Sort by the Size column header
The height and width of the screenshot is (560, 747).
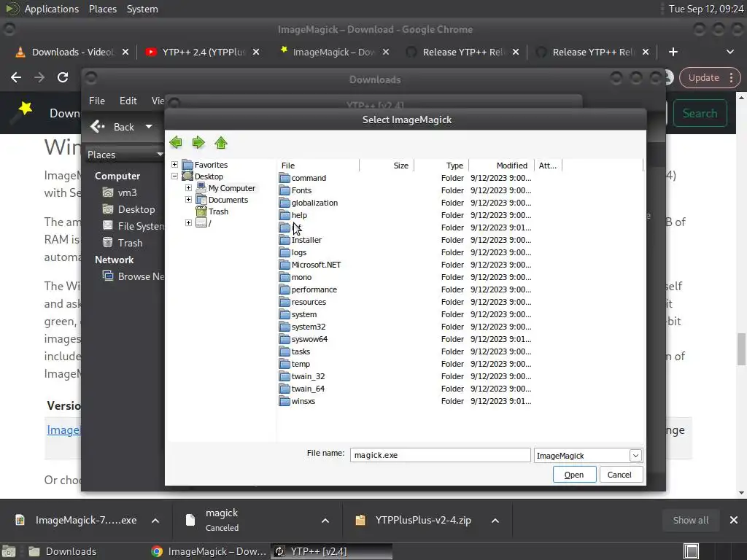(x=387, y=166)
